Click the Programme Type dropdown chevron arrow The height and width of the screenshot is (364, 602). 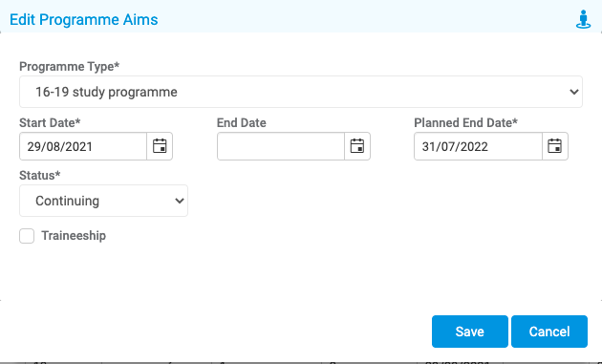click(574, 92)
